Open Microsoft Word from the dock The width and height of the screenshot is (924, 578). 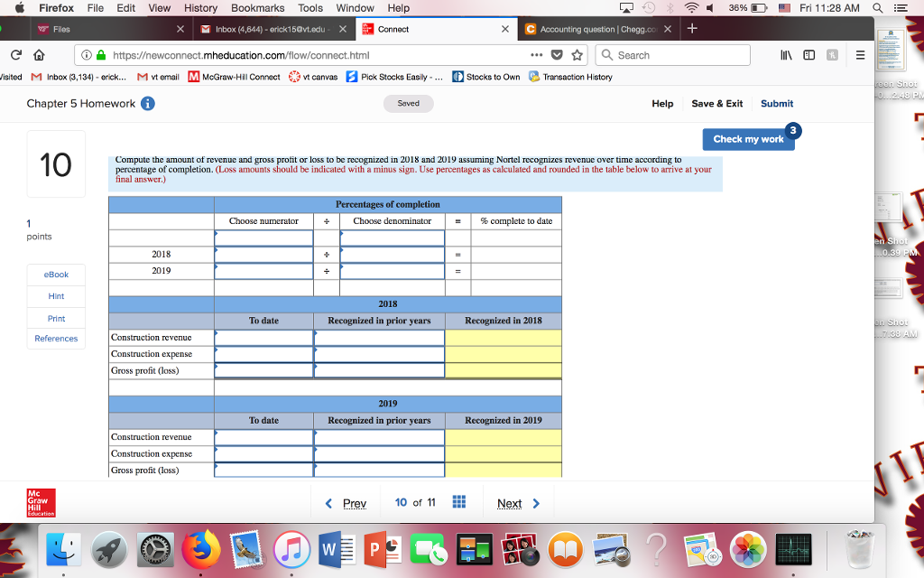[337, 550]
